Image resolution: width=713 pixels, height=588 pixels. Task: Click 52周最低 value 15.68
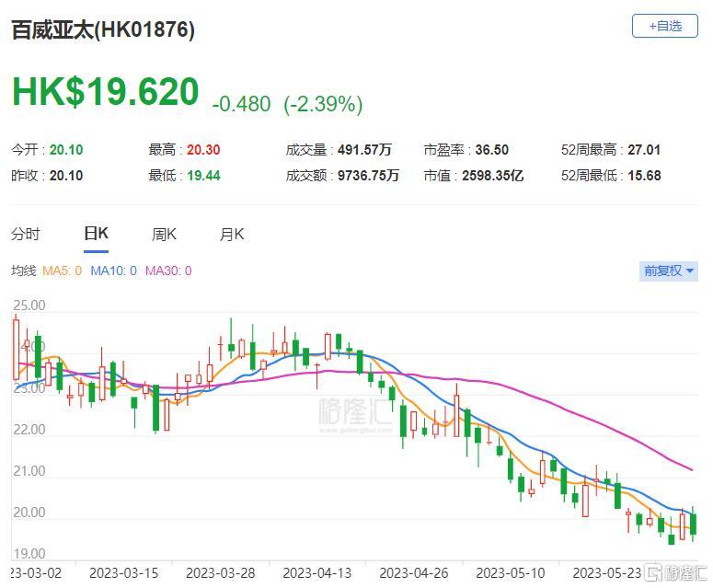click(644, 176)
